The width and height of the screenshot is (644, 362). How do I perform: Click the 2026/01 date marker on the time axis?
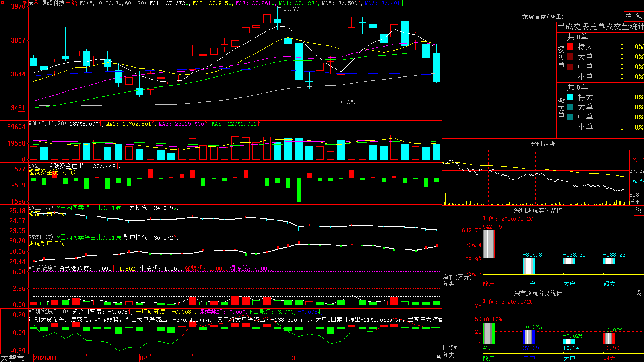45,358
